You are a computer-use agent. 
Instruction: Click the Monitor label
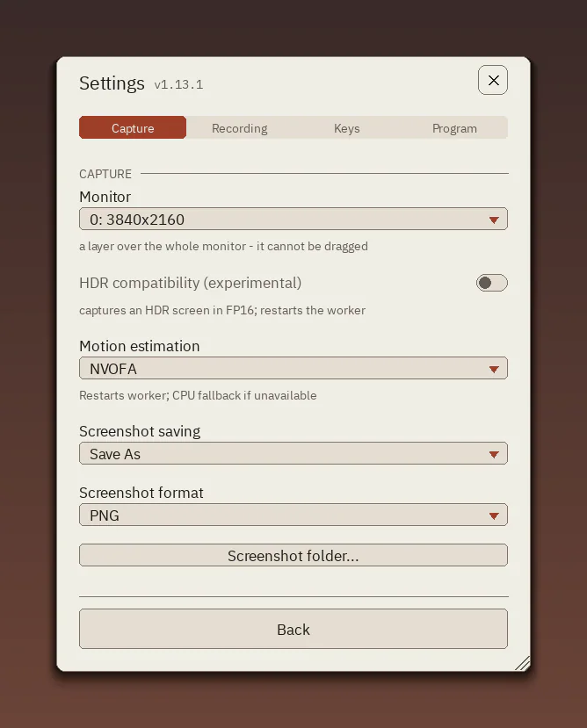click(105, 197)
